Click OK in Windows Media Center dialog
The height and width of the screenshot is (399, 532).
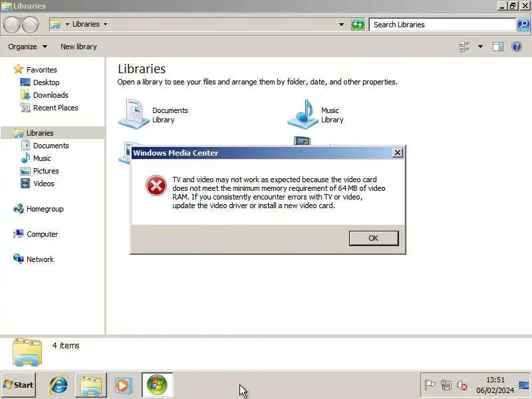pos(374,238)
